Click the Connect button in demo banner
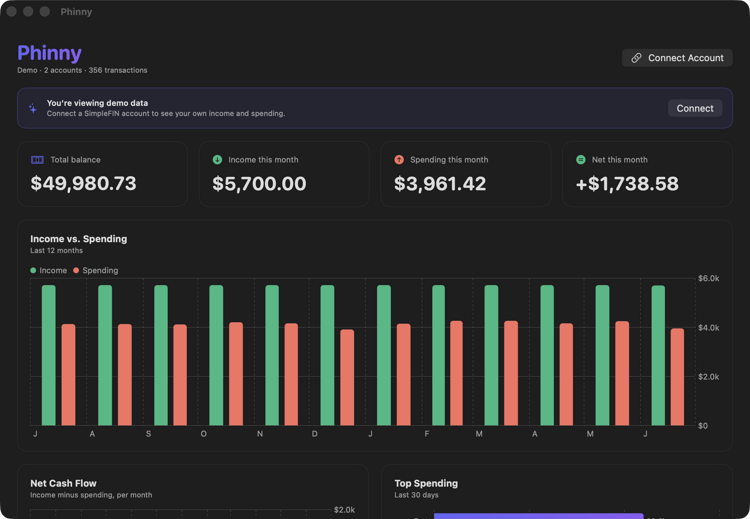 695,109
